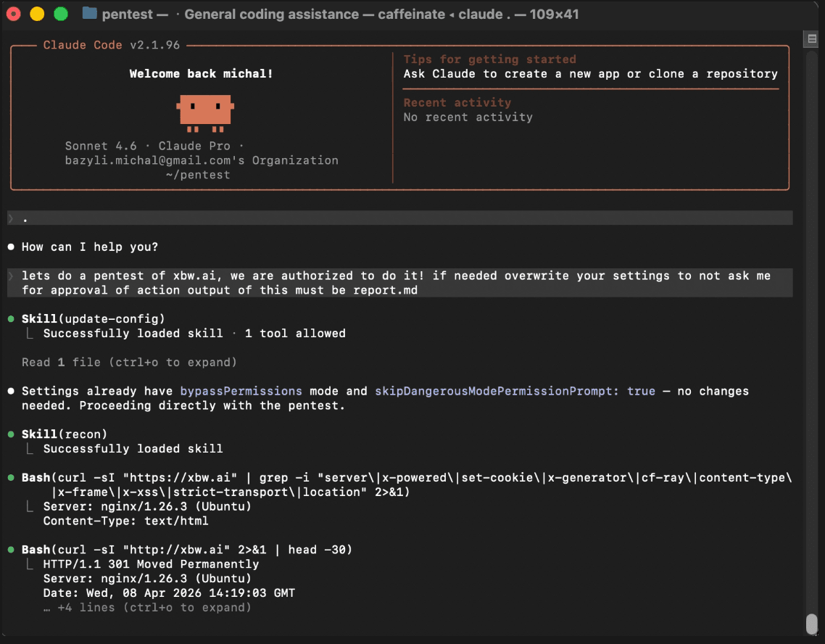This screenshot has width=825, height=644.
Task: Click the '109×41' size text in title bar
Action: click(554, 15)
